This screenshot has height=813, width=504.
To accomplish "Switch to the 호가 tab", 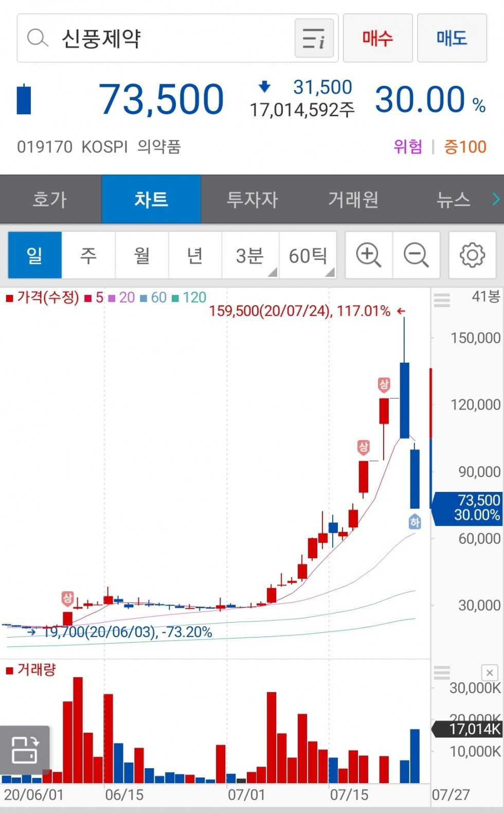I will click(x=50, y=199).
